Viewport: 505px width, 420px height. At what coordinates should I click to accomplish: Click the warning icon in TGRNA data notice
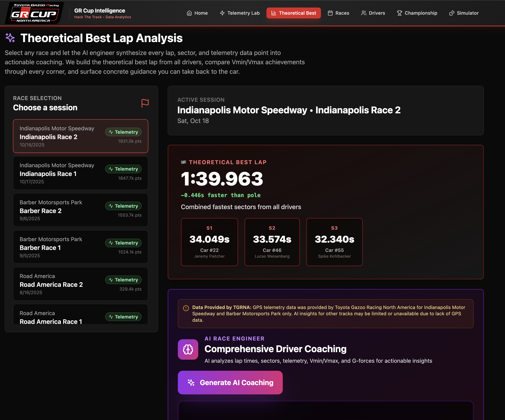(x=186, y=308)
